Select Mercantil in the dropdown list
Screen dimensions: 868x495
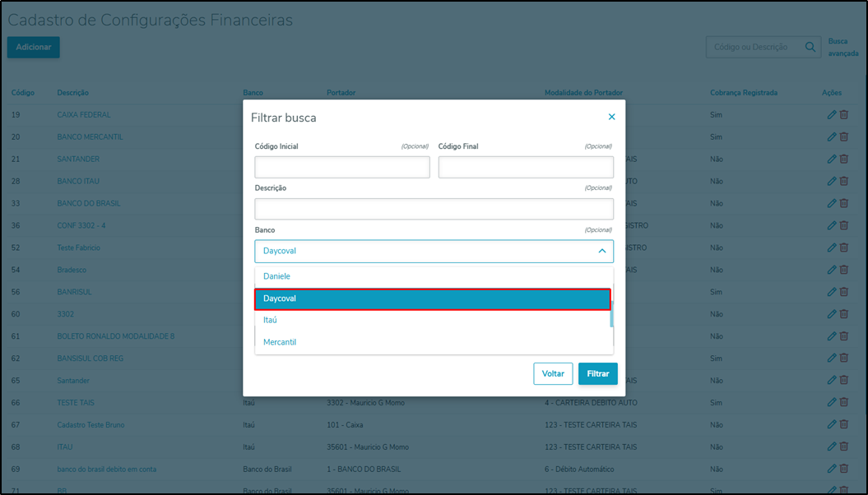tap(432, 342)
